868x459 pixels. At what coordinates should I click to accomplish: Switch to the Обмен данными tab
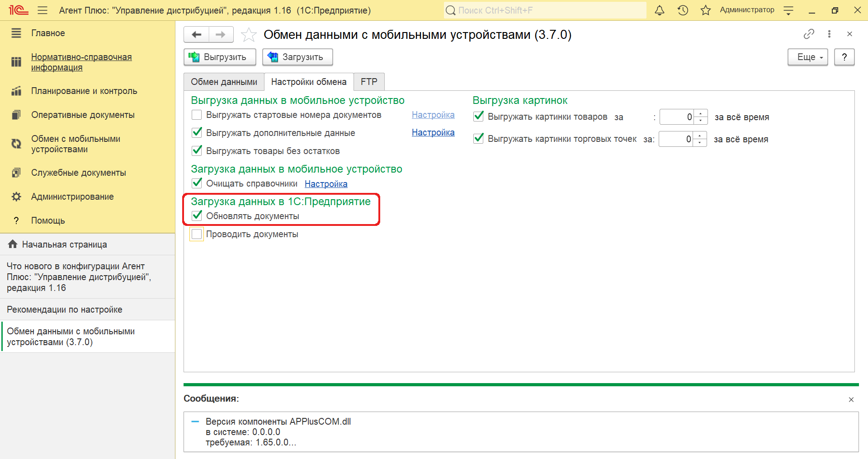point(224,82)
